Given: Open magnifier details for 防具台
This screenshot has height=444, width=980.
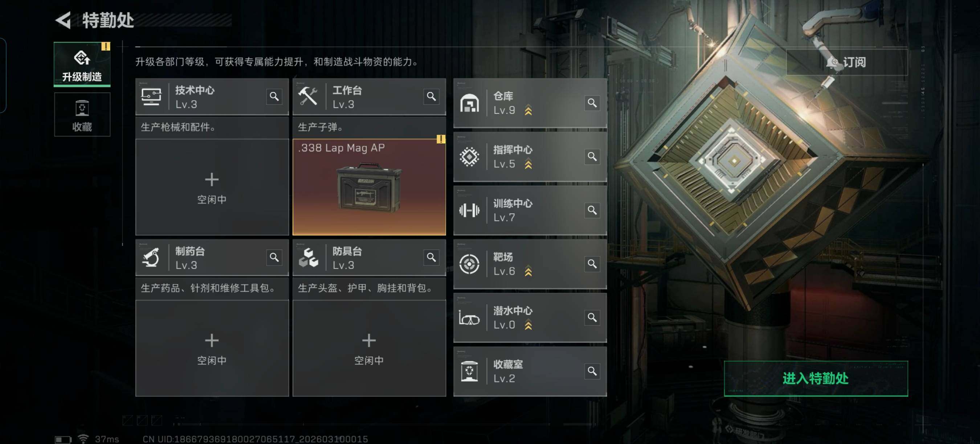Looking at the screenshot, I should pyautogui.click(x=432, y=257).
